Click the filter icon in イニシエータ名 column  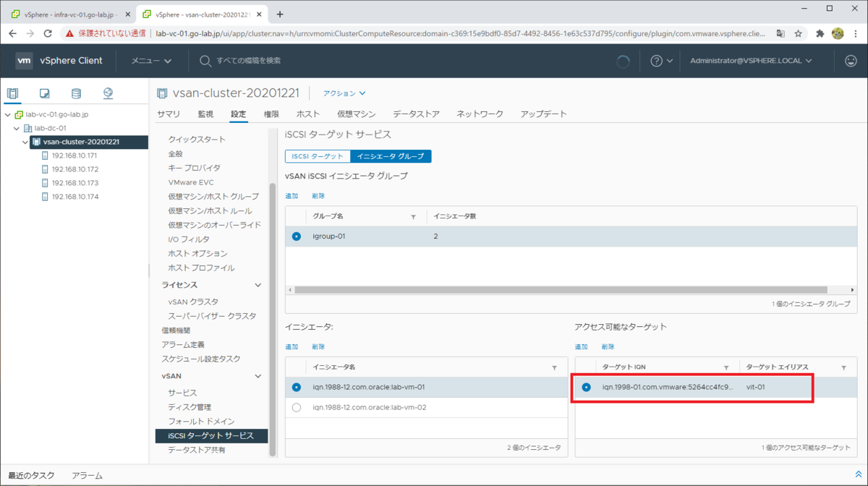(x=555, y=367)
